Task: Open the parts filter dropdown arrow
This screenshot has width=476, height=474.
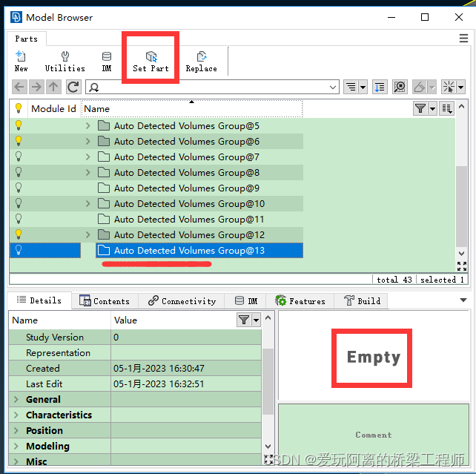Action: click(x=432, y=108)
